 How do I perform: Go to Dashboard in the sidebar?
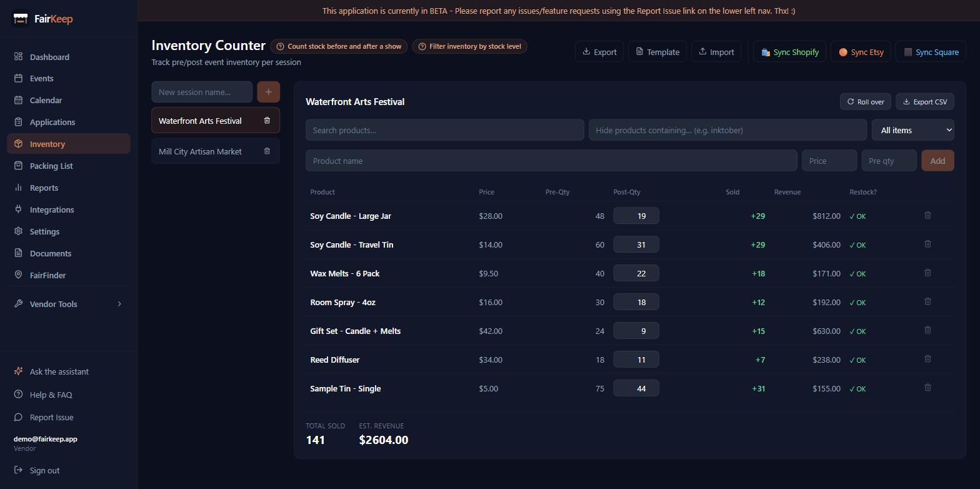pos(68,57)
